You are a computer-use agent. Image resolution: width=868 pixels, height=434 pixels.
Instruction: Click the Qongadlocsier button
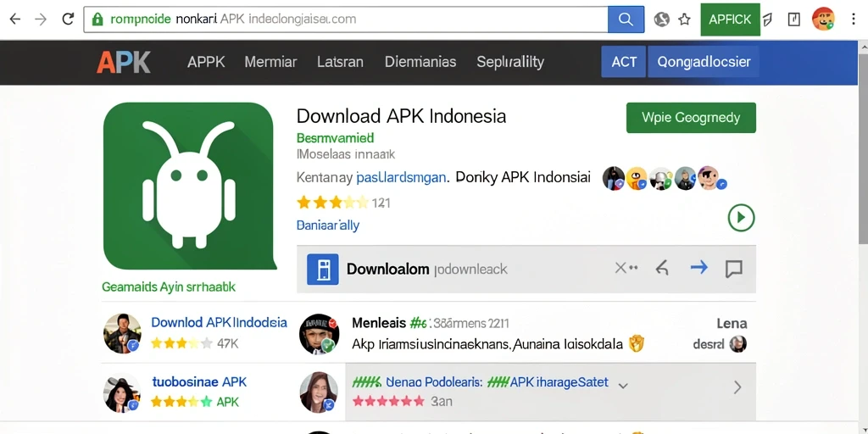(x=704, y=62)
